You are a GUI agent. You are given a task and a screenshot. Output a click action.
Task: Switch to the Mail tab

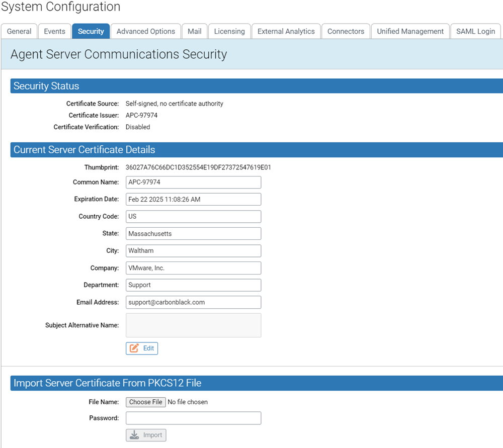coord(194,31)
